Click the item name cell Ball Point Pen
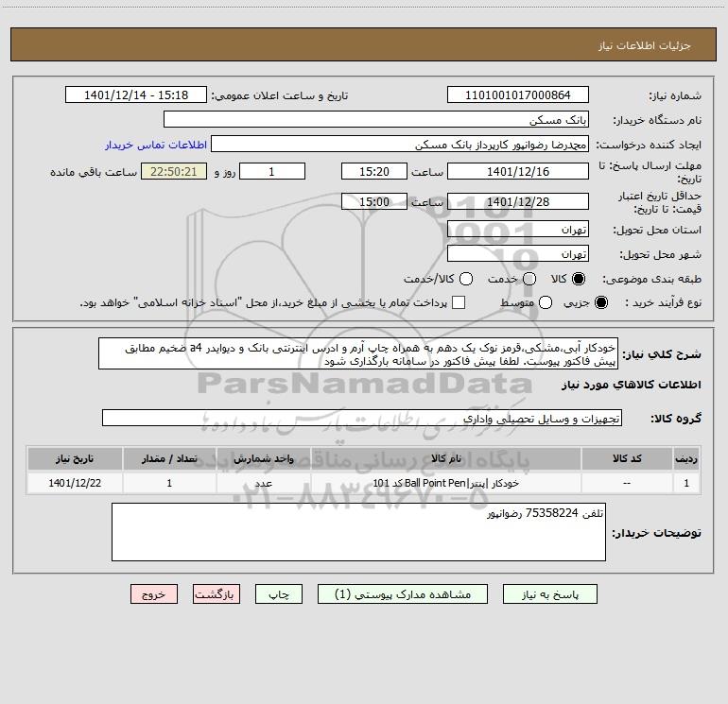This screenshot has width=728, height=704. tap(445, 483)
